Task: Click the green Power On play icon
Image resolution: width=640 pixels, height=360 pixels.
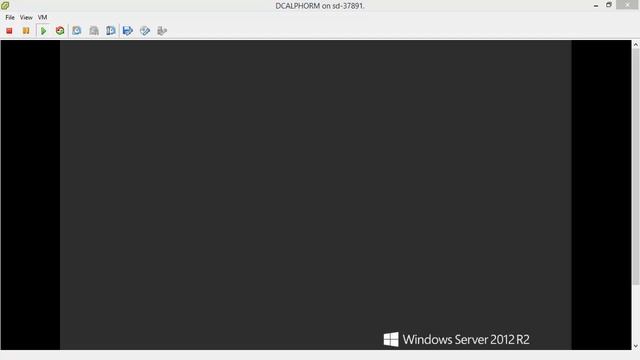Action: pyautogui.click(x=43, y=31)
